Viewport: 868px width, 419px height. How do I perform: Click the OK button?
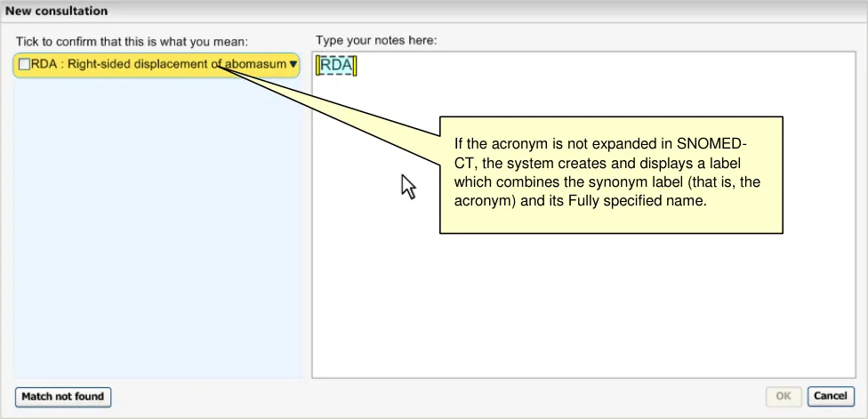click(783, 396)
